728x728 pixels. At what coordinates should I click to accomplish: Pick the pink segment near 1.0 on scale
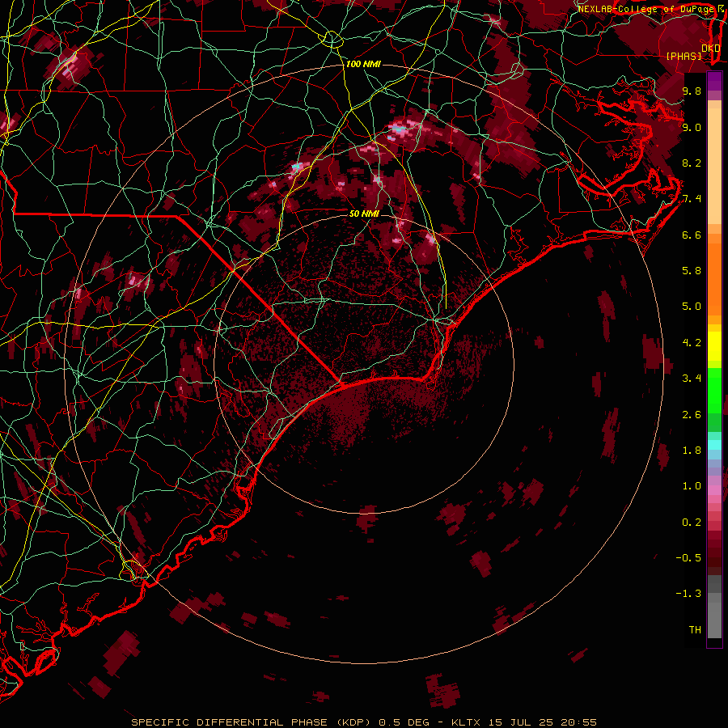[x=714, y=490]
